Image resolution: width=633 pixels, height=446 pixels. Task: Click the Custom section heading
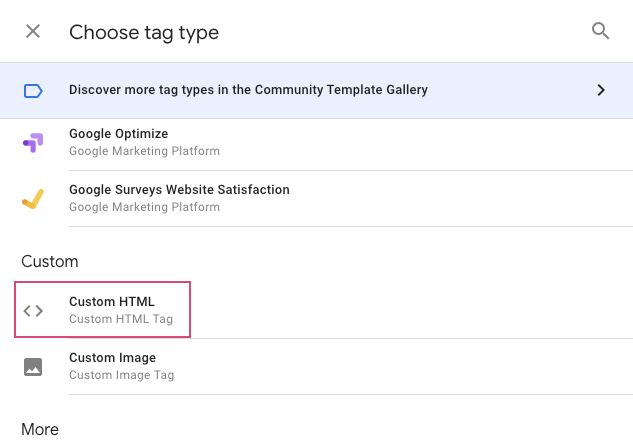[x=50, y=261]
